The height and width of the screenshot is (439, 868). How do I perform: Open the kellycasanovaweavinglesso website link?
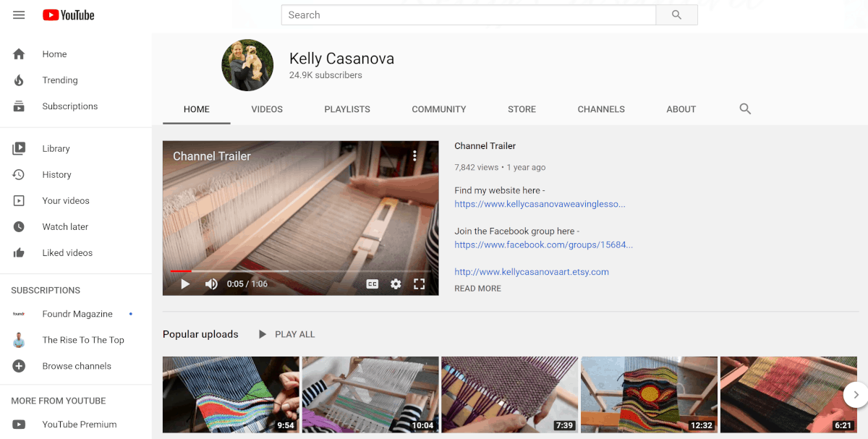(x=540, y=204)
